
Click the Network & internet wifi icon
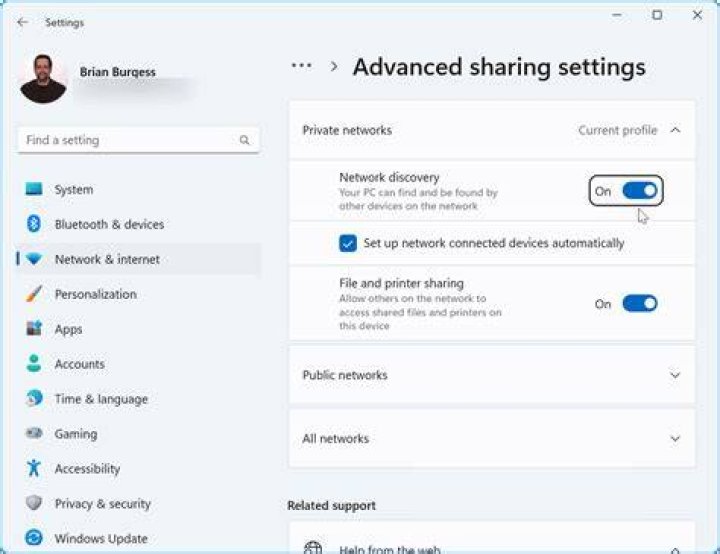(34, 259)
